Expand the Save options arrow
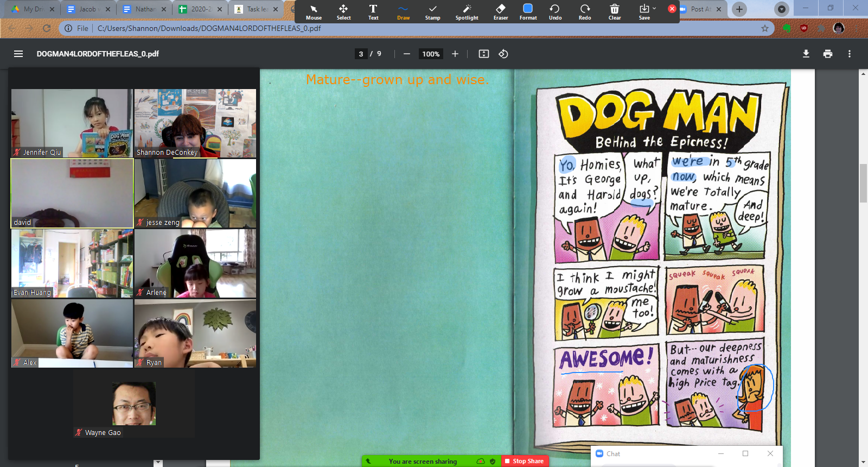 (654, 8)
